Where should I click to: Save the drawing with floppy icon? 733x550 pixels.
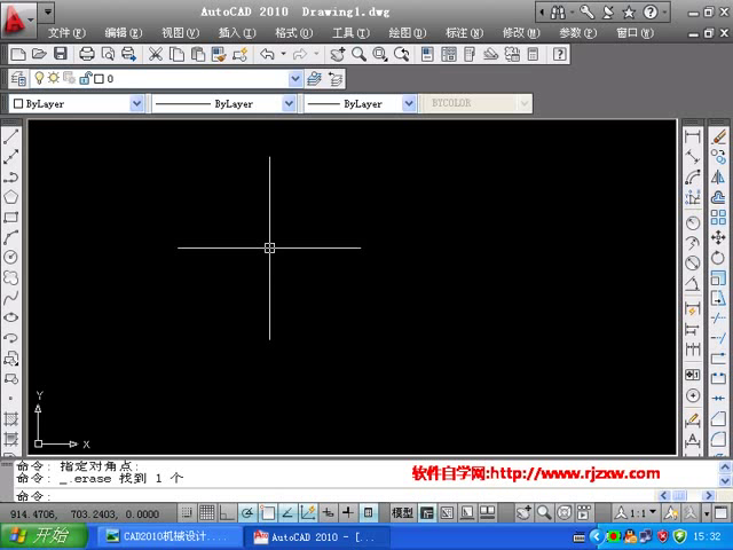pos(60,54)
